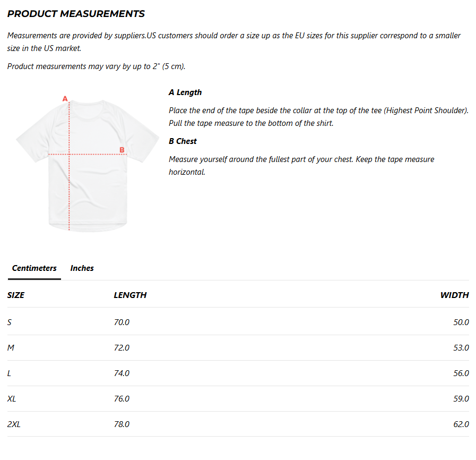Click the 78.0 length value

(x=122, y=424)
